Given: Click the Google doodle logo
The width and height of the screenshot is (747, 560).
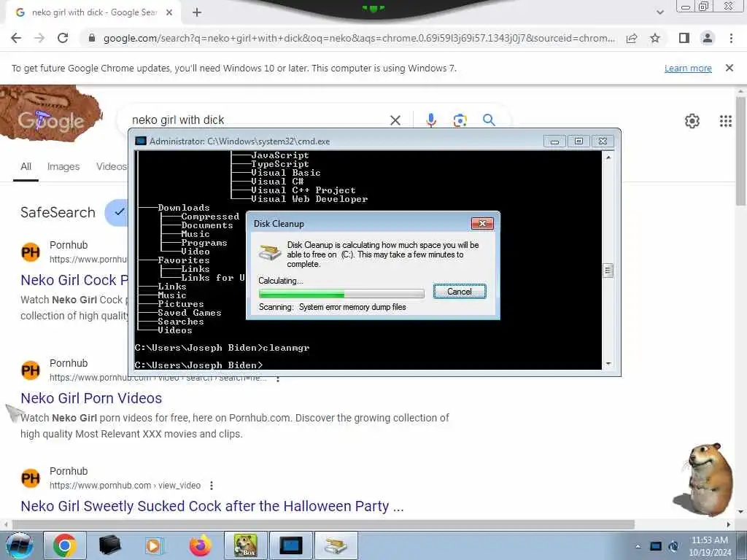Looking at the screenshot, I should [x=51, y=113].
